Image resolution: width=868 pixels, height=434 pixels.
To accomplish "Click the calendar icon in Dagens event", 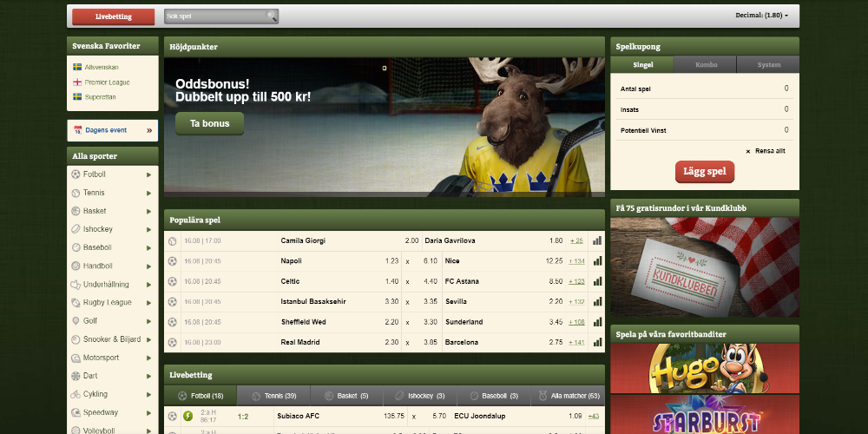I will 77,130.
